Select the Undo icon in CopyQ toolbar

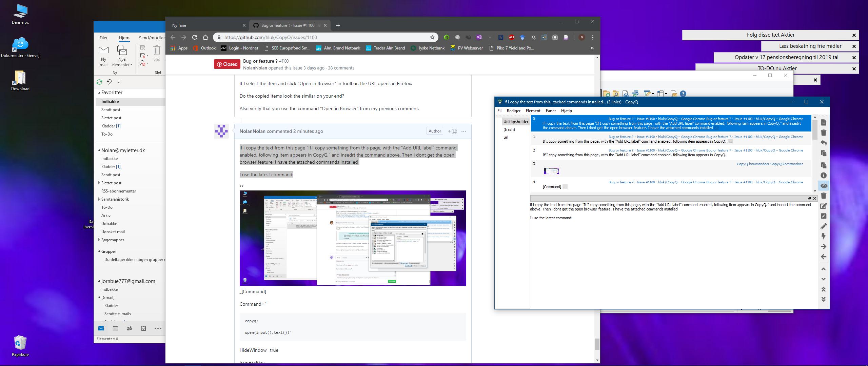click(823, 143)
